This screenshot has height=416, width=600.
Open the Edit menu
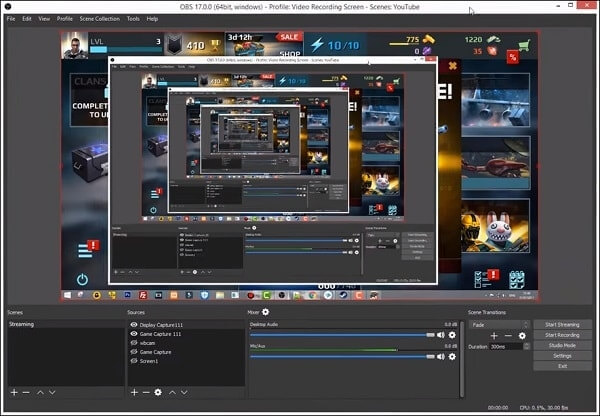point(27,19)
